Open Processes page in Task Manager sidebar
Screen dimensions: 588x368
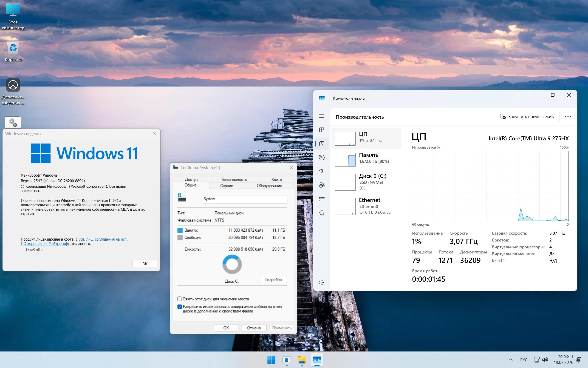pos(322,130)
